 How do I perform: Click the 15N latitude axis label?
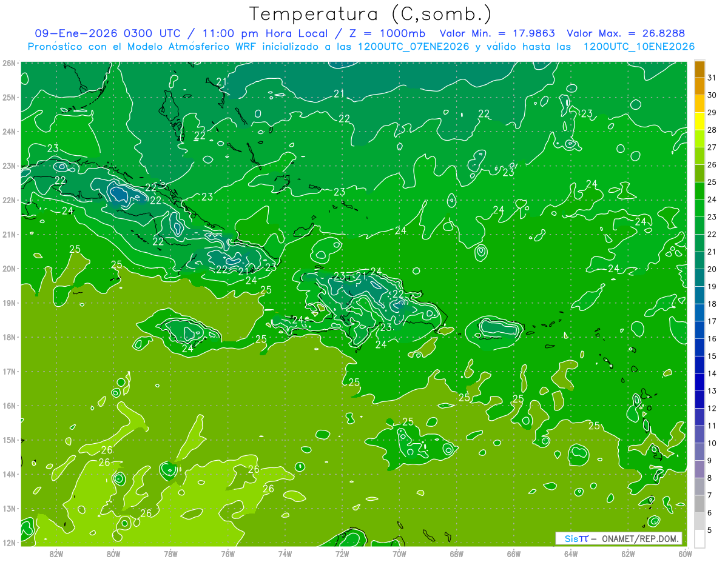[x=9, y=440]
